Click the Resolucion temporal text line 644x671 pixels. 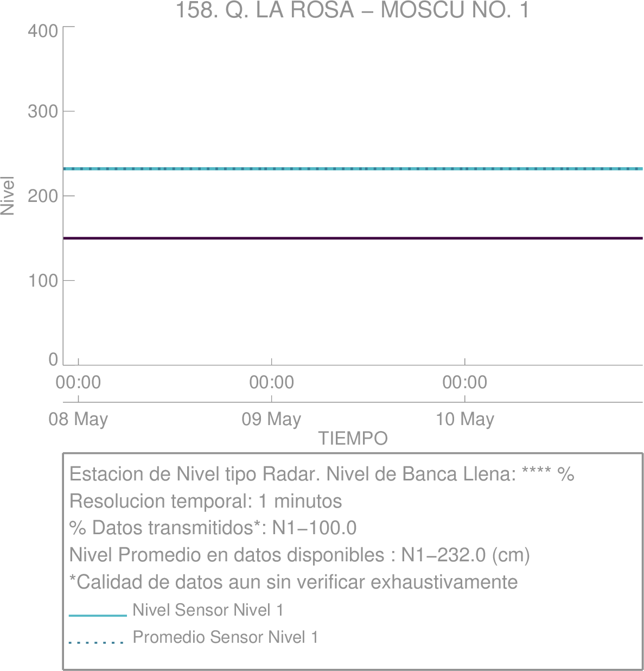(206, 501)
